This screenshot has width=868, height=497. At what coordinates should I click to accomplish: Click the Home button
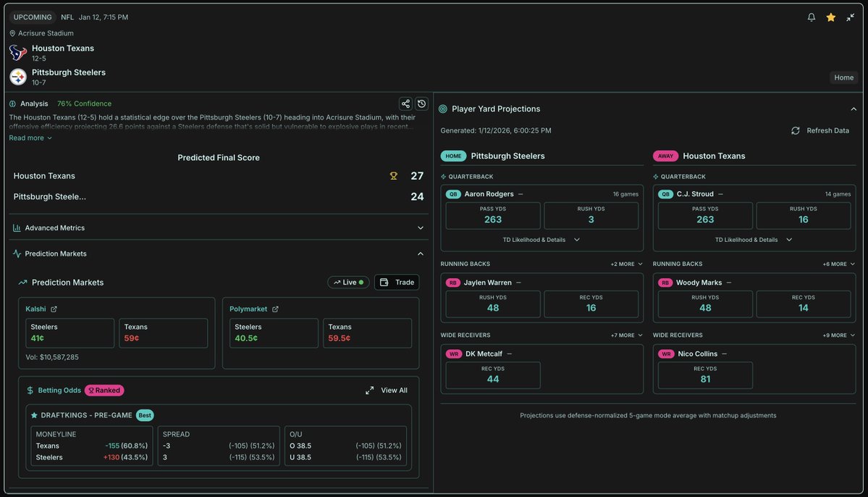click(x=843, y=78)
